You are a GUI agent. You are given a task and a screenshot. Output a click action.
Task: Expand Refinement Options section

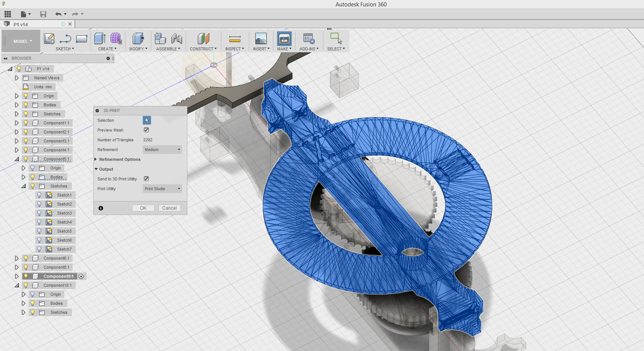pyautogui.click(x=96, y=159)
